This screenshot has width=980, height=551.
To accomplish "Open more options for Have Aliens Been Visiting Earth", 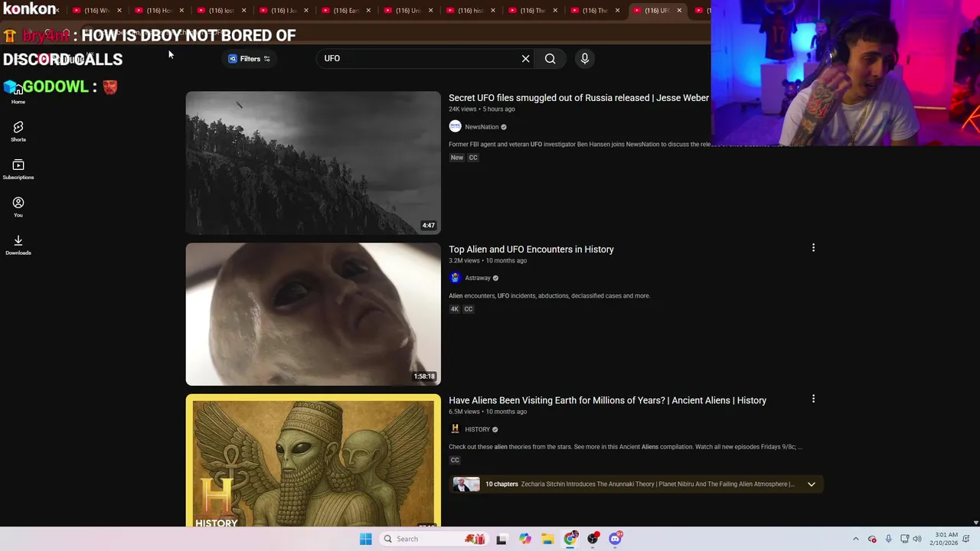I will pos(813,399).
